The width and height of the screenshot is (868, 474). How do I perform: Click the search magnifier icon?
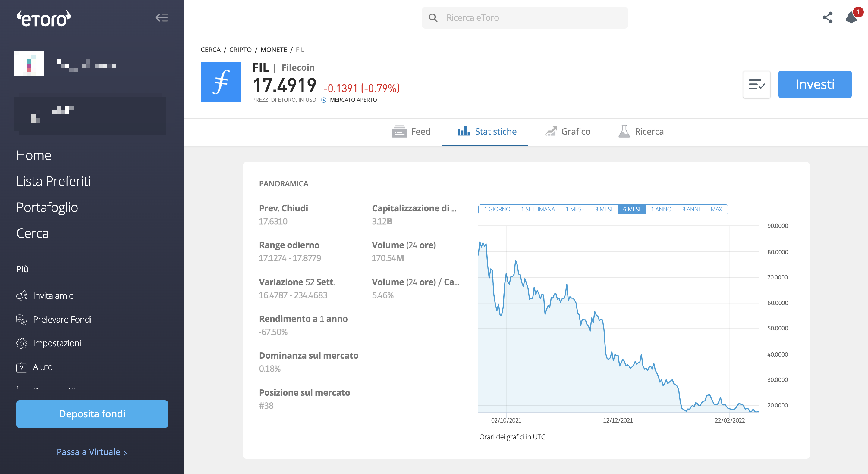coord(433,18)
